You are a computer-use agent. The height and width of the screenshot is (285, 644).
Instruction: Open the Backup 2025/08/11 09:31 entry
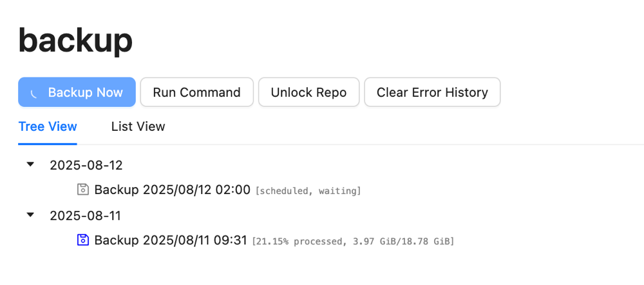pos(171,240)
